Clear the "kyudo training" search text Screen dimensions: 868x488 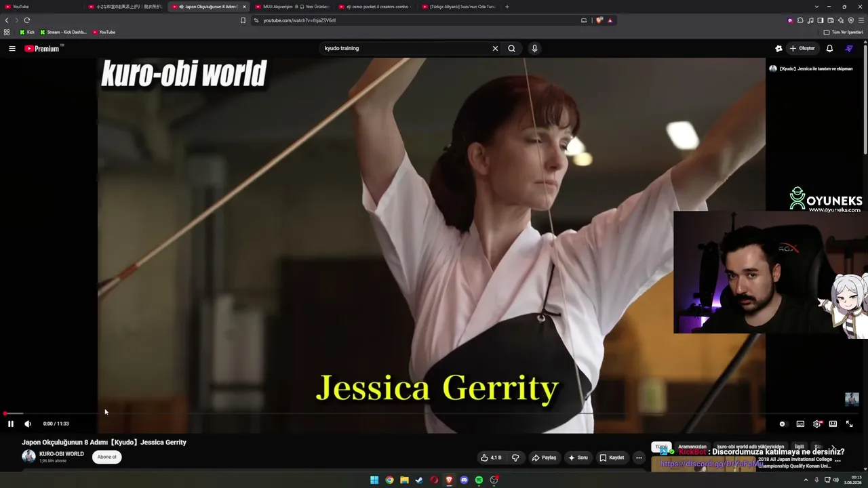pos(495,48)
